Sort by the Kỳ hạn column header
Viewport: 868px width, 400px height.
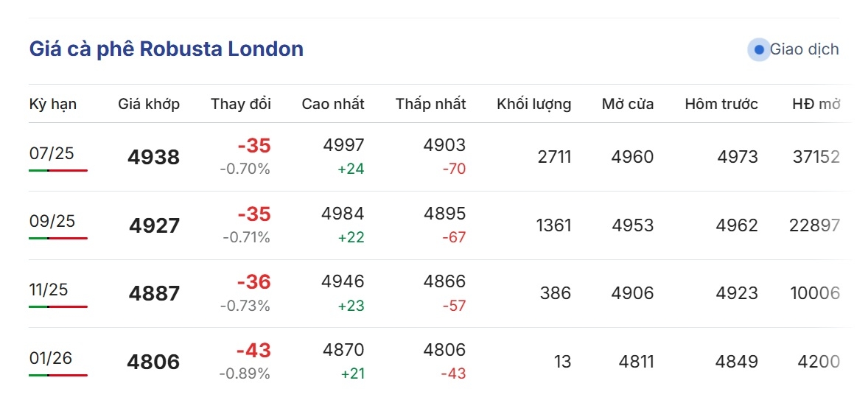52,104
